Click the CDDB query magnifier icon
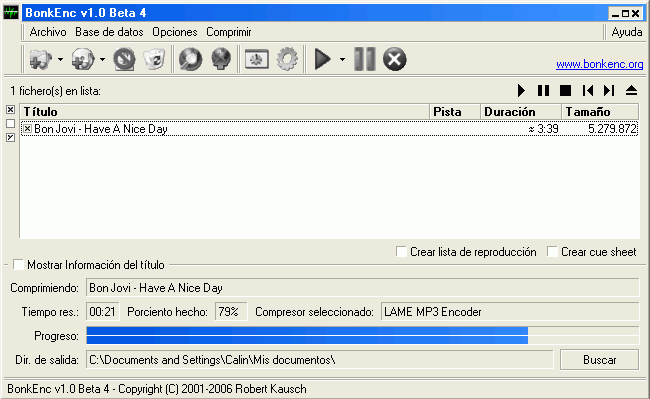Viewport: 650px width, 399px height. point(190,59)
